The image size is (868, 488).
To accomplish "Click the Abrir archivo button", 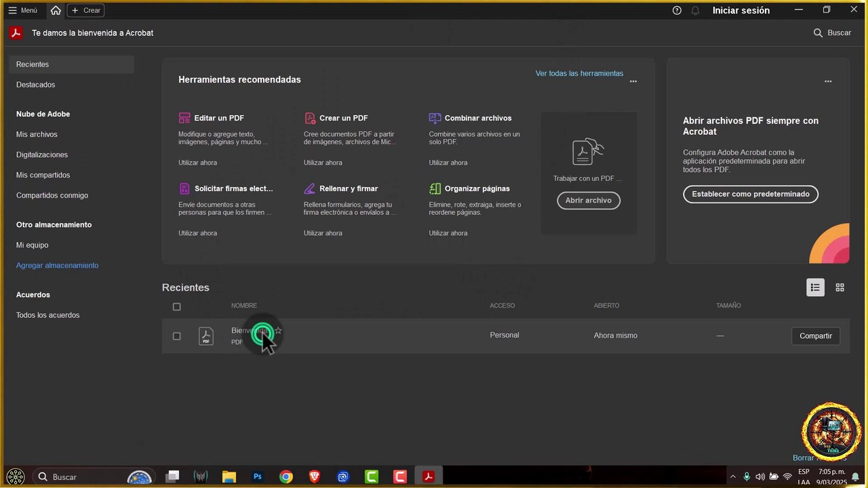I will [589, 201].
